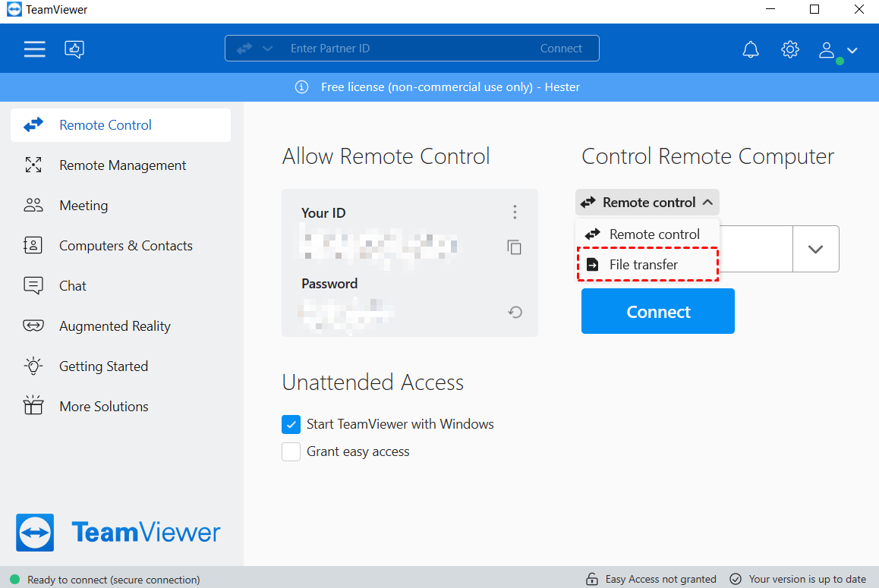Click the license info icon
The width and height of the screenshot is (879, 588).
pyautogui.click(x=301, y=87)
